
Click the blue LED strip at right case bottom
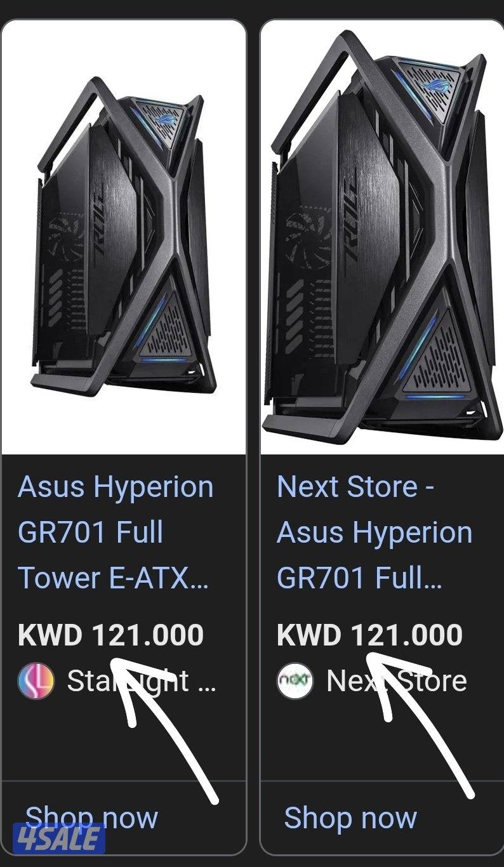pyautogui.click(x=435, y=397)
